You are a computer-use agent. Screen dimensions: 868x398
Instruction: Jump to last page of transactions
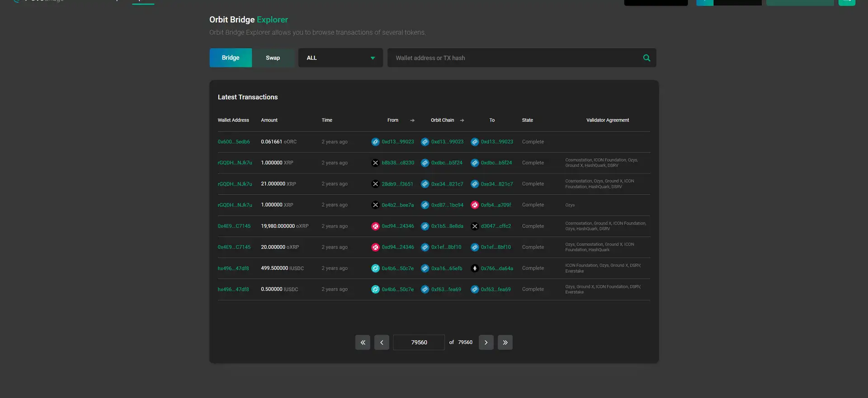(505, 342)
